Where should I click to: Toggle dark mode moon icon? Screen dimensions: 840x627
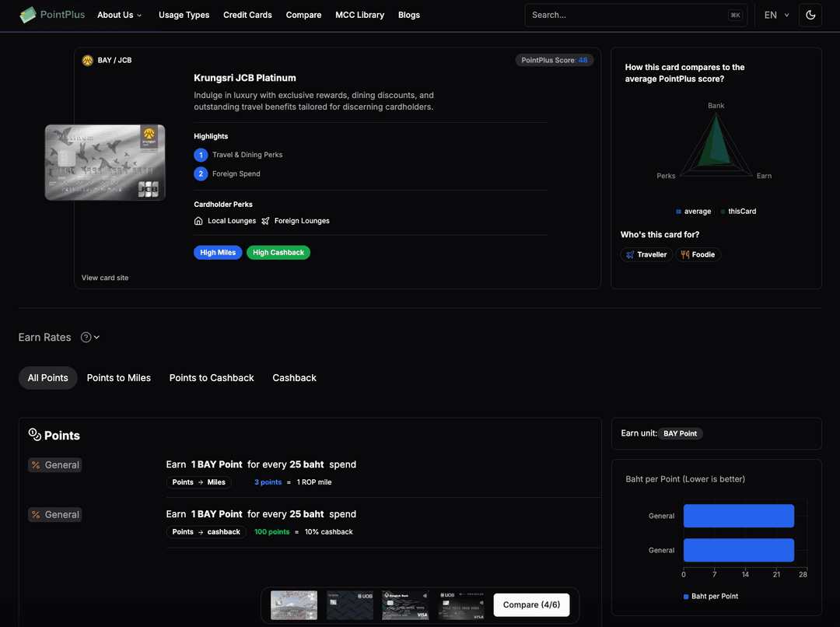pyautogui.click(x=810, y=15)
